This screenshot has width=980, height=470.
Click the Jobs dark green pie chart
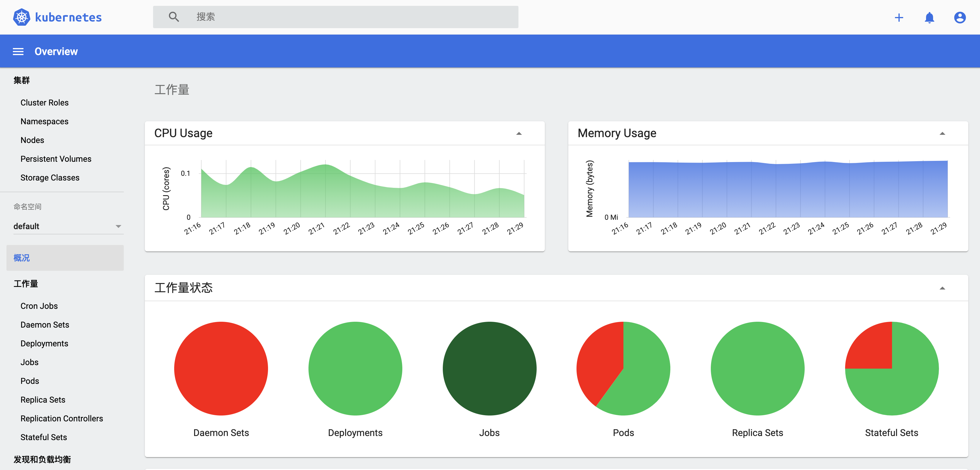489,369
